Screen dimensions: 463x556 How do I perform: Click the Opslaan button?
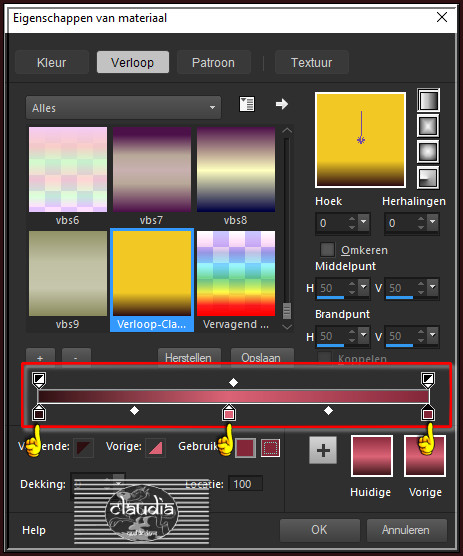[x=262, y=356]
